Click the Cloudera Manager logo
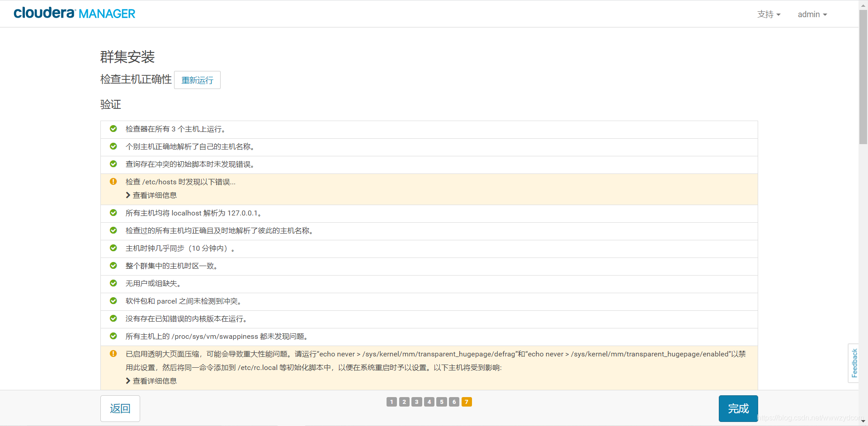Image resolution: width=868 pixels, height=426 pixels. (75, 13)
